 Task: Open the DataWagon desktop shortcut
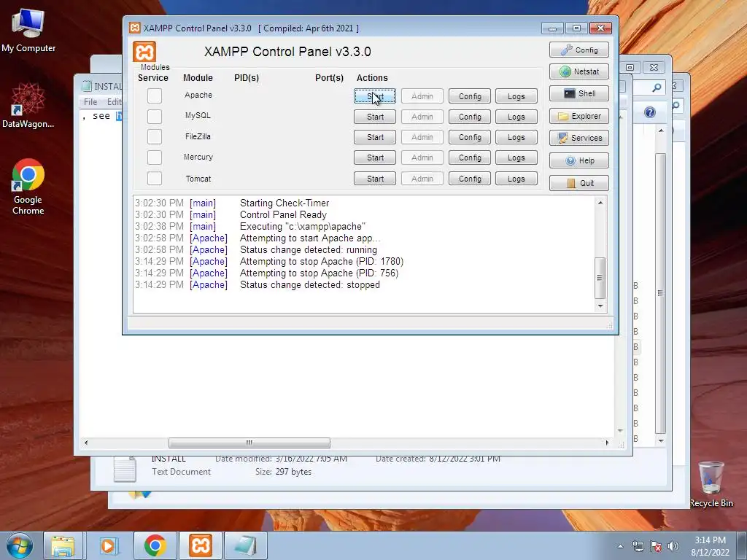(28, 106)
